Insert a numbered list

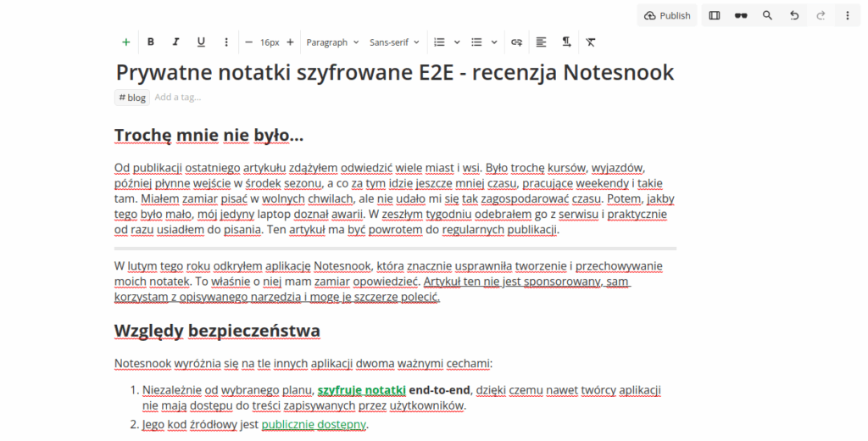(440, 42)
